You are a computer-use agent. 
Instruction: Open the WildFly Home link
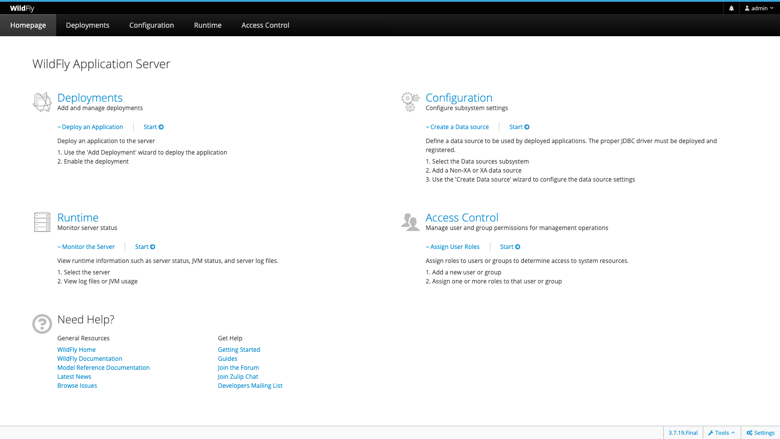(x=77, y=350)
